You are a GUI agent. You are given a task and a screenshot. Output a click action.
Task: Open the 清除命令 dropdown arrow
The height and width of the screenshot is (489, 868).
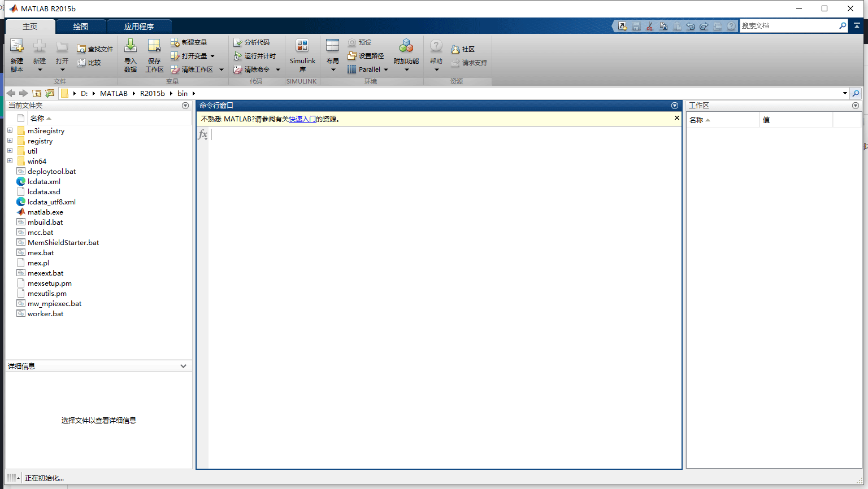[278, 69]
